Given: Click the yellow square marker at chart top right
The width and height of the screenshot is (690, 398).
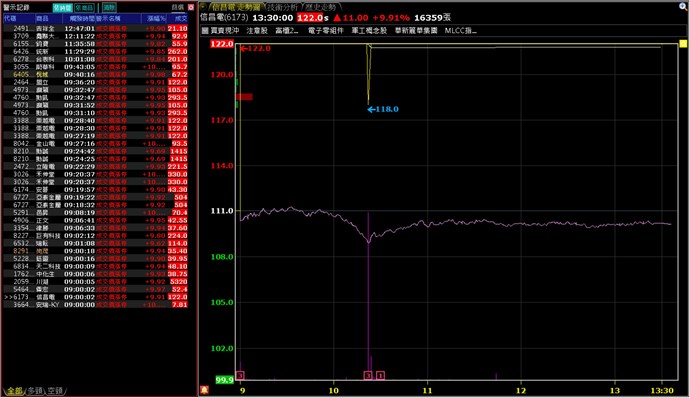Looking at the screenshot, I should click(x=683, y=44).
